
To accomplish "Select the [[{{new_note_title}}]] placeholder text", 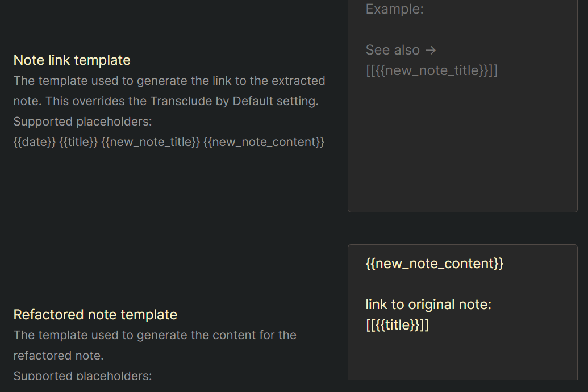I will click(431, 70).
